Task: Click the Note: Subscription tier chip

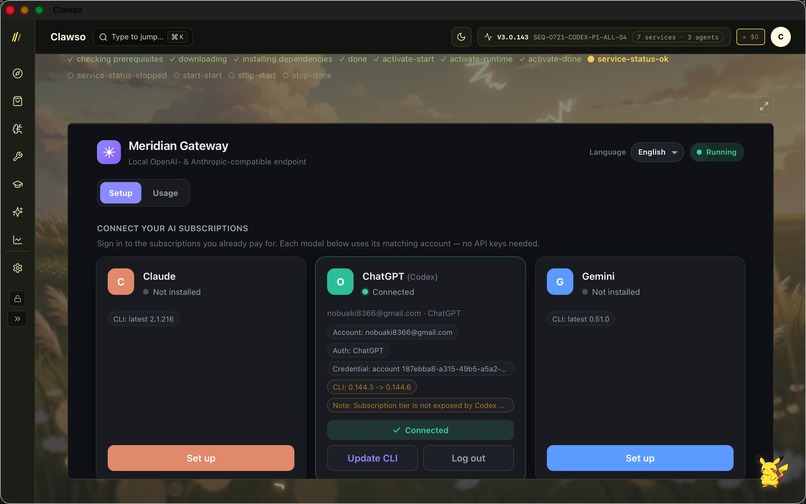Action: click(x=420, y=405)
